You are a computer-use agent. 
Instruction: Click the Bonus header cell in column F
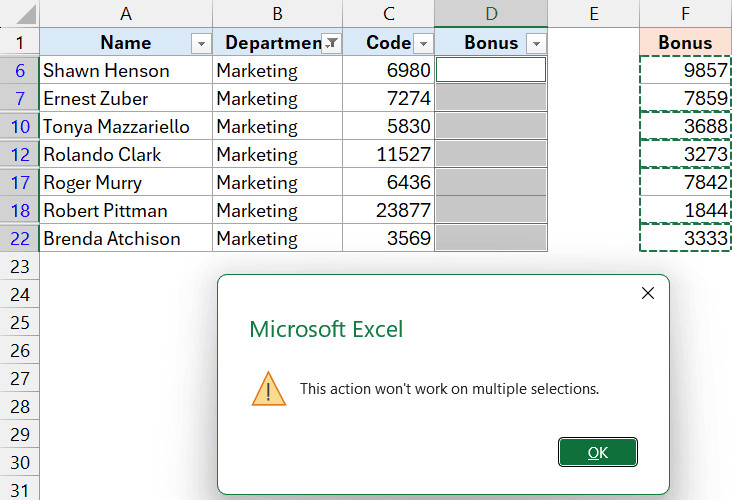coord(685,43)
